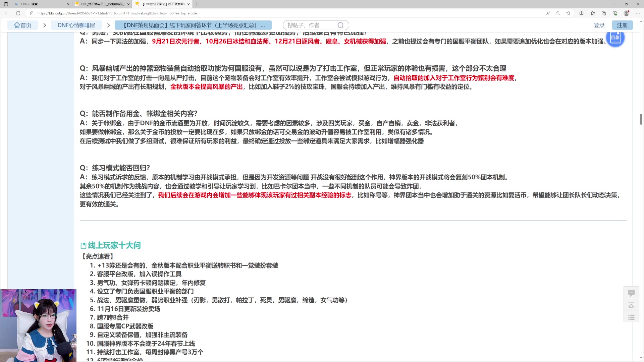The height and width of the screenshot is (362, 644).
Task: Open the tab actions menu icon
Action: pyautogui.click(x=6, y=4)
